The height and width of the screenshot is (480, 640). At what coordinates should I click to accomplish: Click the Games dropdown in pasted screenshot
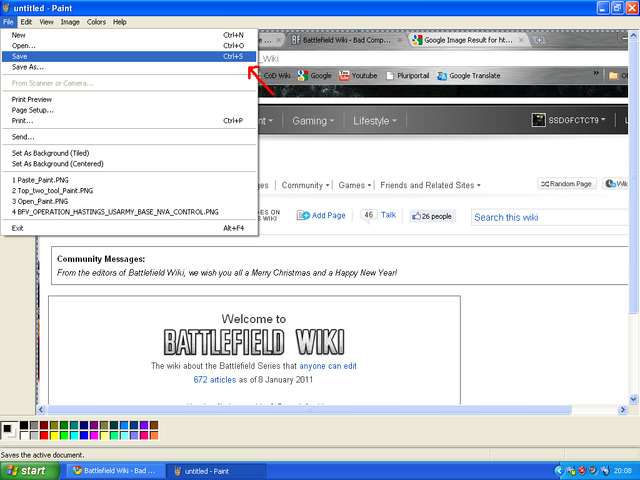click(x=355, y=185)
